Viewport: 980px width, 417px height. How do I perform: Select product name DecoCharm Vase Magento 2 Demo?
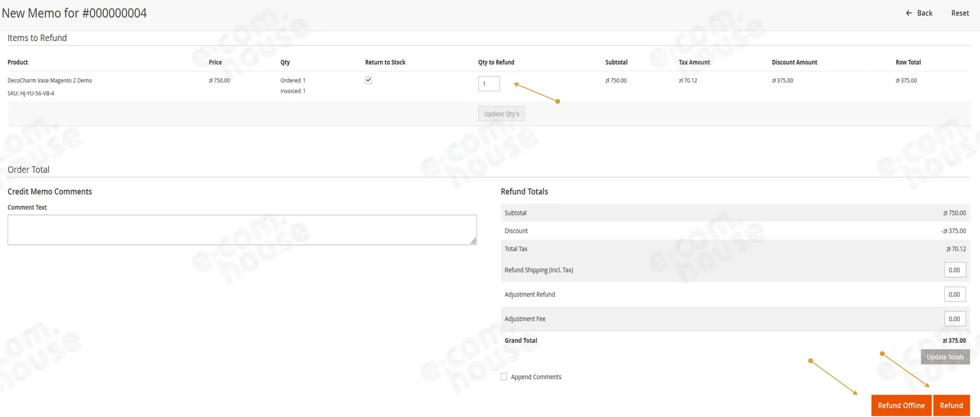pyautogui.click(x=50, y=80)
